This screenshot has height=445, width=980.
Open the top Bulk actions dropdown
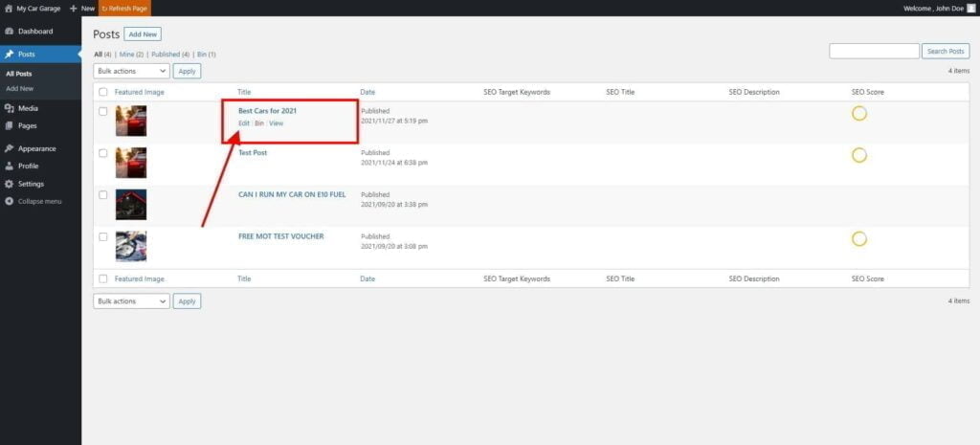coord(131,71)
